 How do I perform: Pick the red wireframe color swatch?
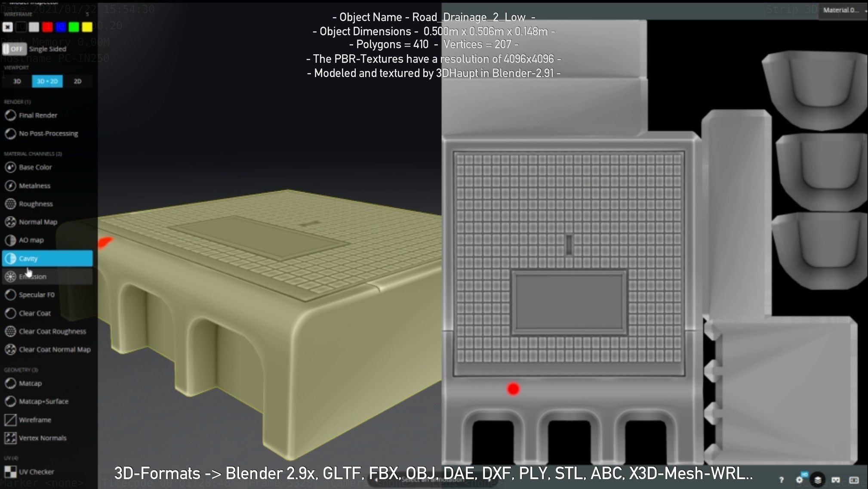point(47,27)
